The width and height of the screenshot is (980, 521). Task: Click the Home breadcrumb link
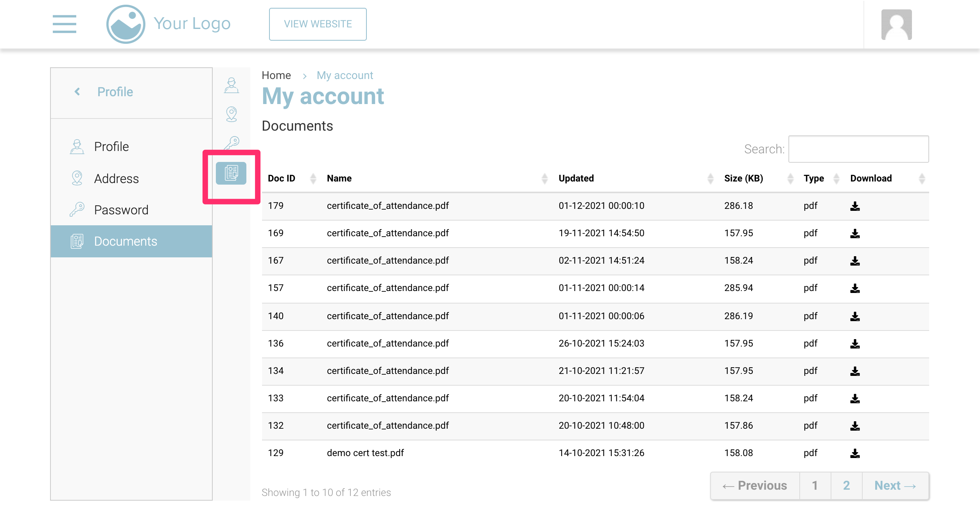click(x=276, y=75)
